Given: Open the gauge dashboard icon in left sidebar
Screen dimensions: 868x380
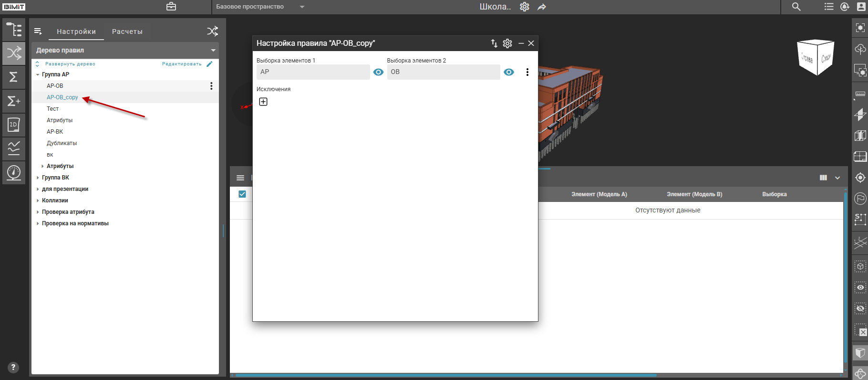Looking at the screenshot, I should pyautogui.click(x=14, y=172).
